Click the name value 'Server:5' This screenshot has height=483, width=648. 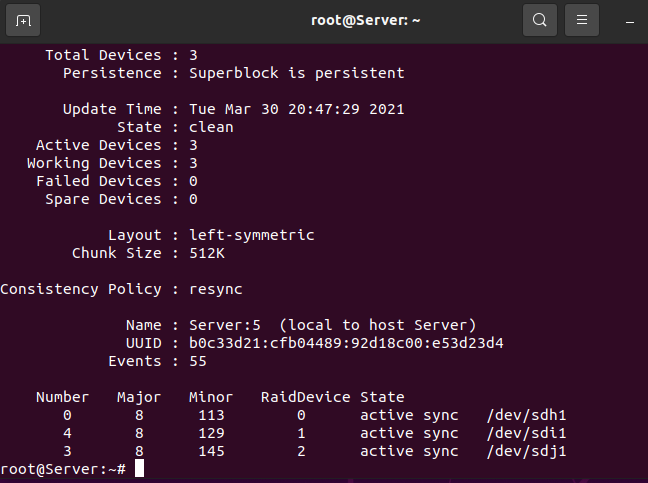(x=225, y=325)
